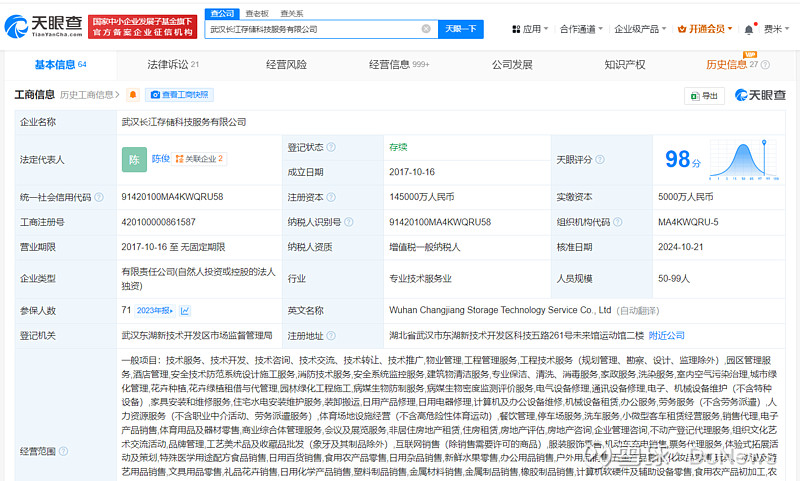Click approval date 2024-10-21
Image resolution: width=800 pixels, height=481 pixels.
681,247
